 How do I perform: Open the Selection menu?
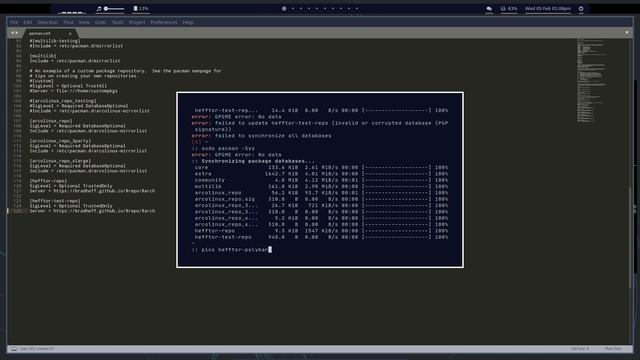(x=47, y=22)
